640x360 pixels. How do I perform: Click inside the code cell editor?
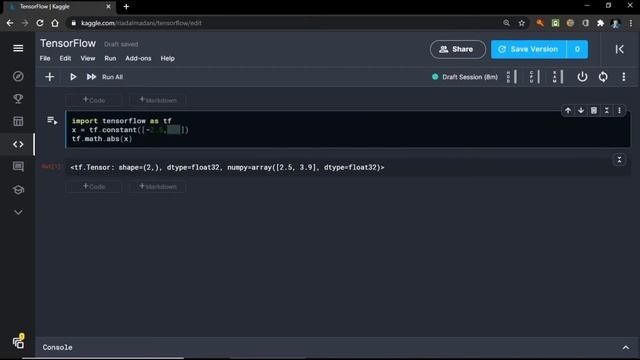point(347,130)
